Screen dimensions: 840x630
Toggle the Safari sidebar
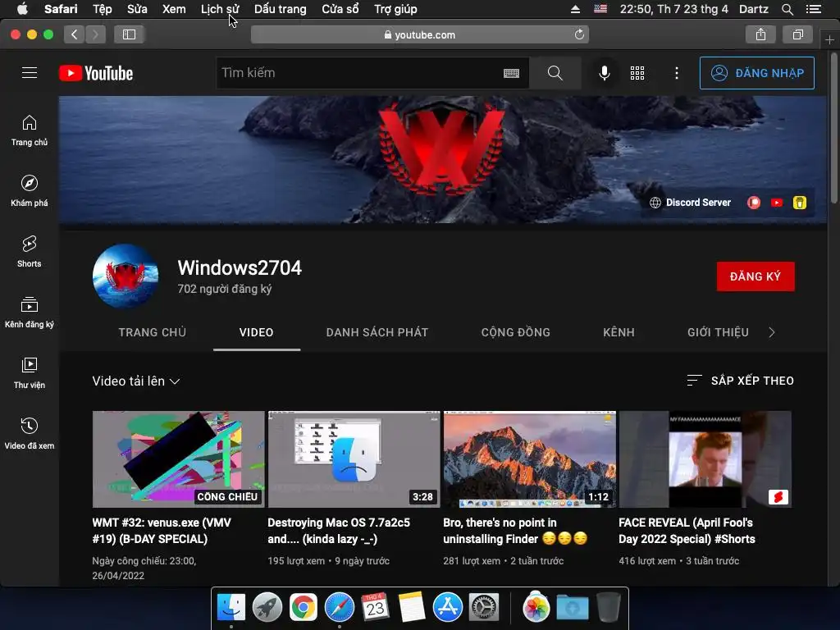129,34
